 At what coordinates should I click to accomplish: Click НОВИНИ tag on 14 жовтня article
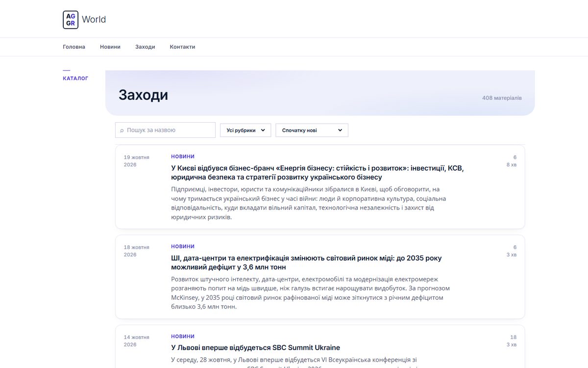tap(183, 337)
